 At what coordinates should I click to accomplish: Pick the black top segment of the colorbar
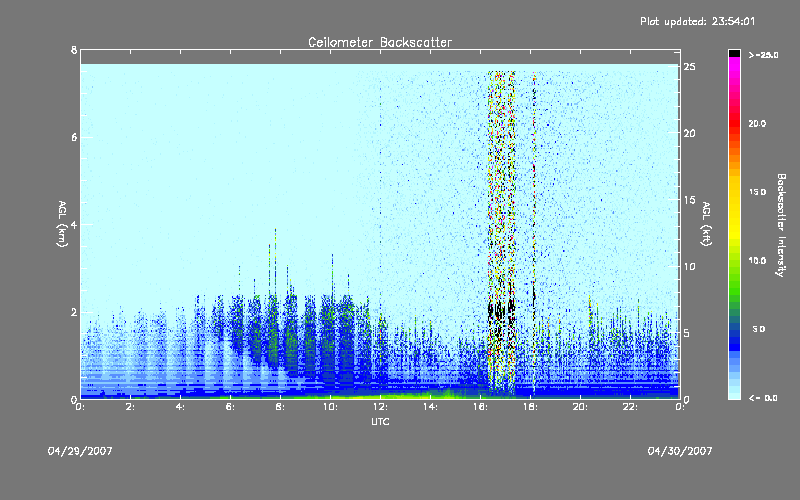tap(734, 53)
